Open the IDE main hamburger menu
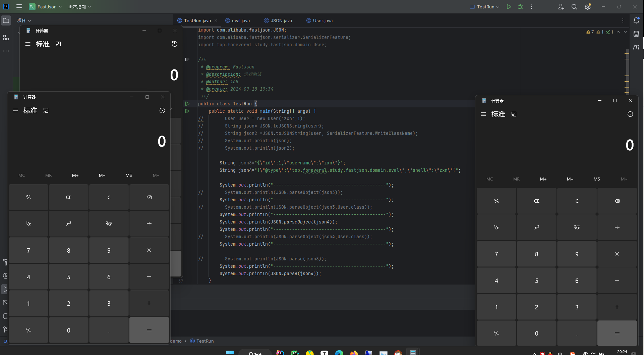 tap(19, 7)
